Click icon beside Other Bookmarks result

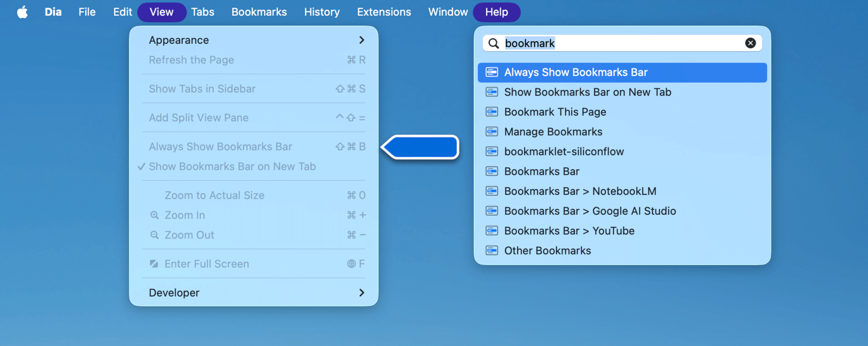coord(492,251)
